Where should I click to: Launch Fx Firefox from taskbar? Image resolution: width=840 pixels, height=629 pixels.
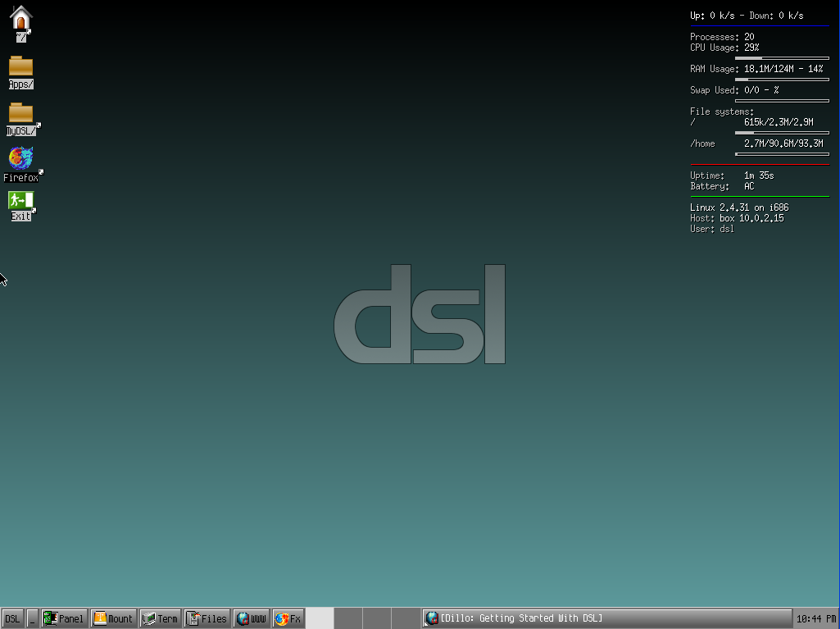coord(288,619)
